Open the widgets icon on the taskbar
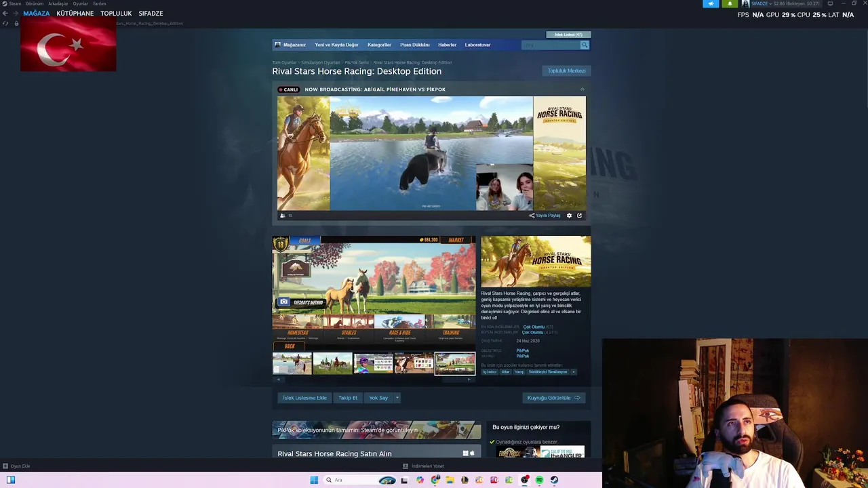The height and width of the screenshot is (488, 868). click(10, 480)
